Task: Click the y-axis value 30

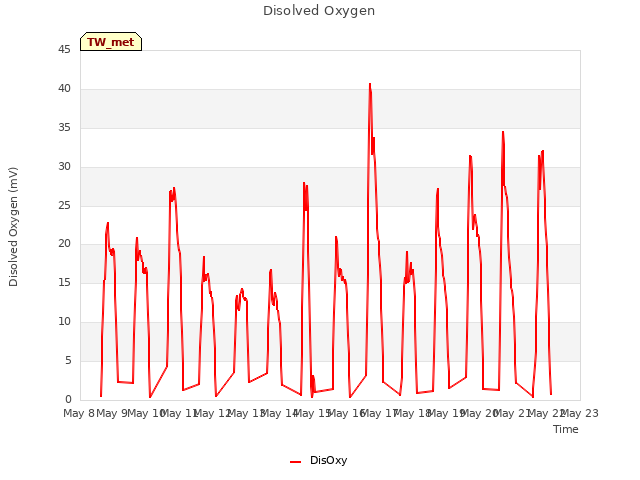Action: click(x=64, y=166)
